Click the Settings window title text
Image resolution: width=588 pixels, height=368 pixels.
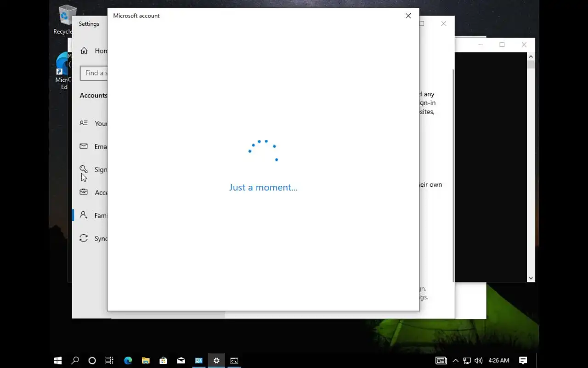click(x=89, y=24)
